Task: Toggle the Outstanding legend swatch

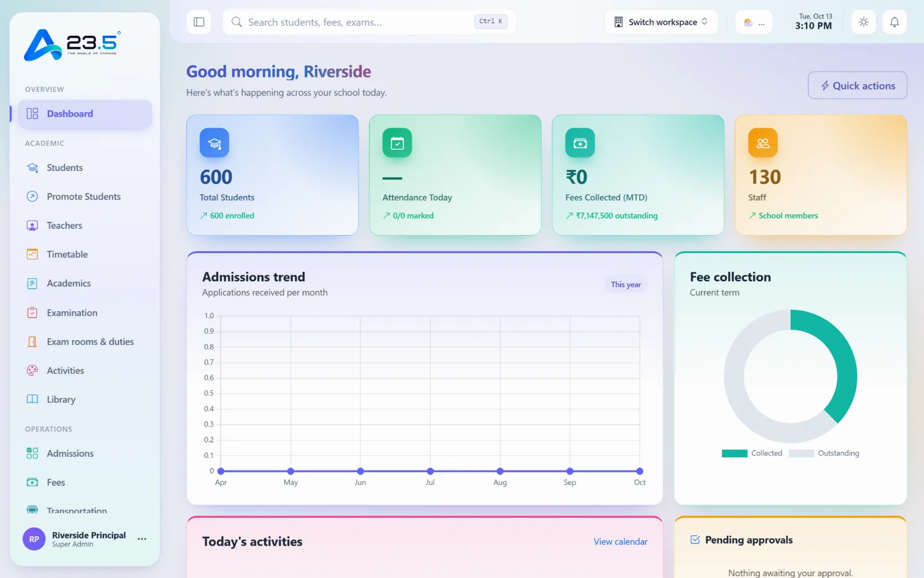Action: click(x=801, y=453)
